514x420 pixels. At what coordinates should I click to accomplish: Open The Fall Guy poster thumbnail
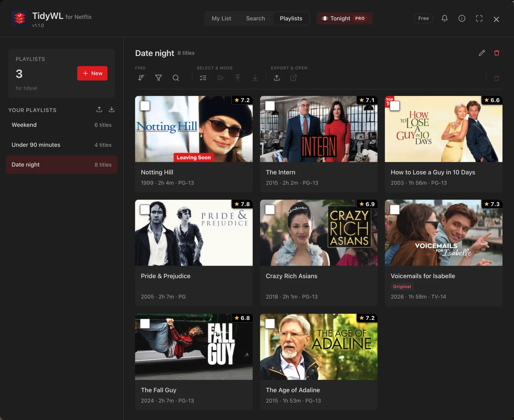pyautogui.click(x=194, y=347)
